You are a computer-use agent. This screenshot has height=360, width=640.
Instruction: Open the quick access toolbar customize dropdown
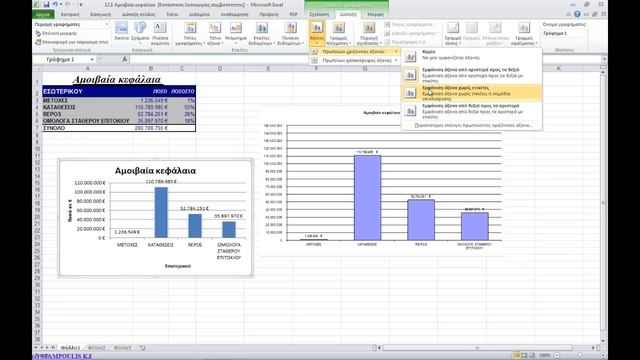(x=81, y=4)
